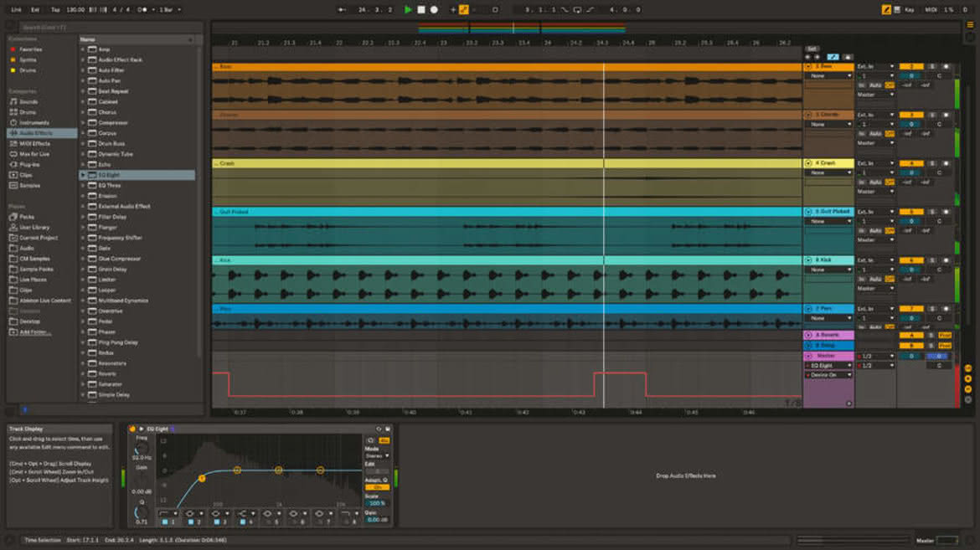Unfold the Kick track with its arrow
This screenshot has height=550, width=980.
pos(808,260)
